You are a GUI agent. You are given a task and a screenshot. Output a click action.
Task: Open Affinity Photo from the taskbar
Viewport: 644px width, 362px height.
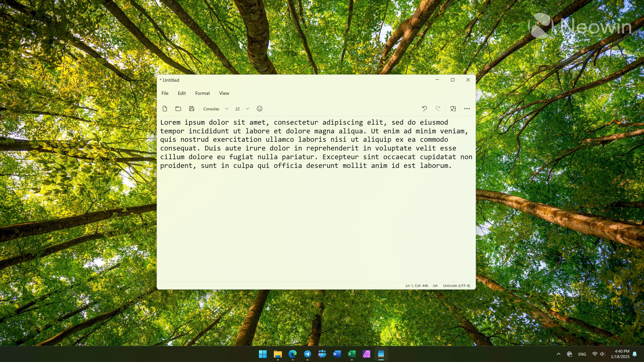click(366, 354)
